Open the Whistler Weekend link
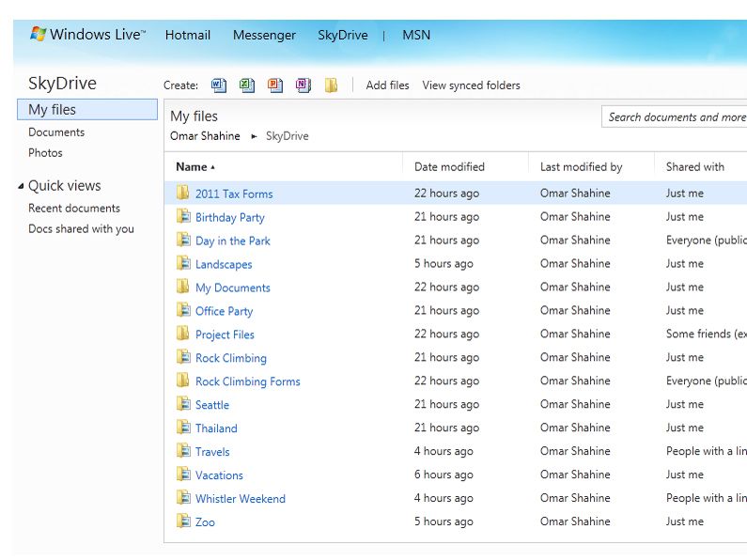Screen dimensions: 747x560 click(x=241, y=499)
